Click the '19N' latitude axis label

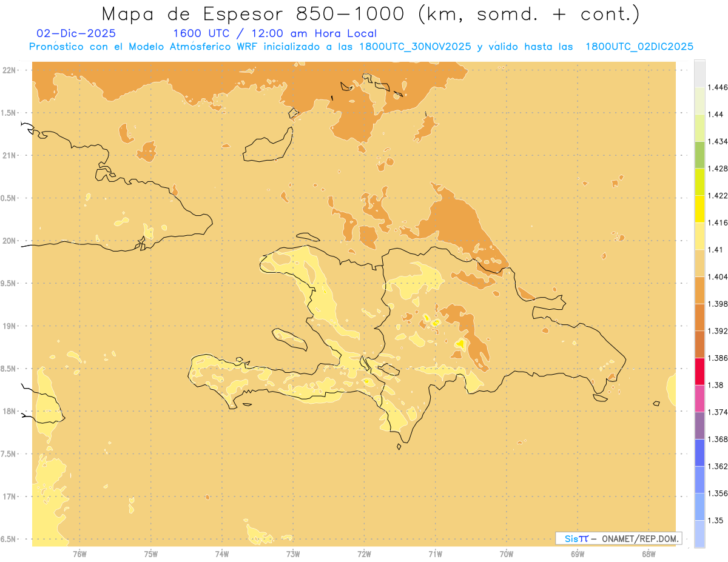coord(9,326)
